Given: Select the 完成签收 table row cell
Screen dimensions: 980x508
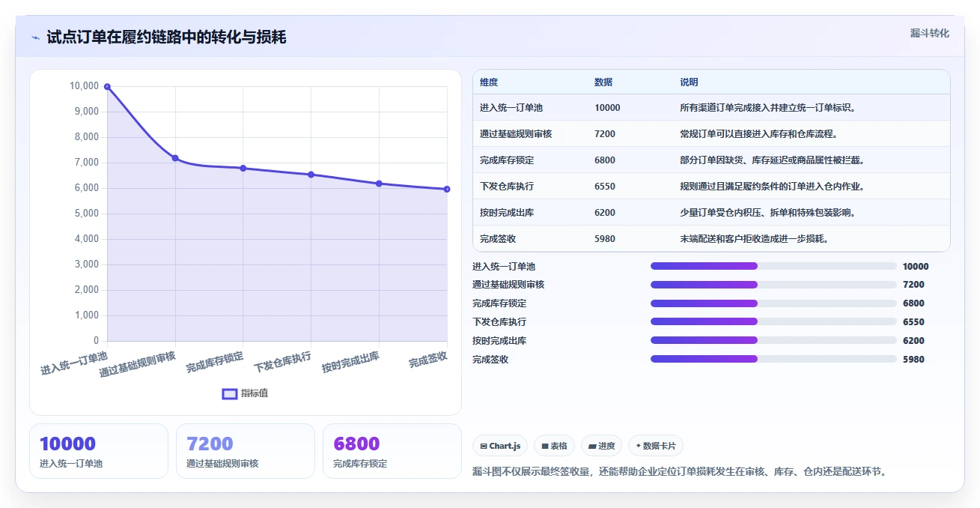Looking at the screenshot, I should [498, 239].
